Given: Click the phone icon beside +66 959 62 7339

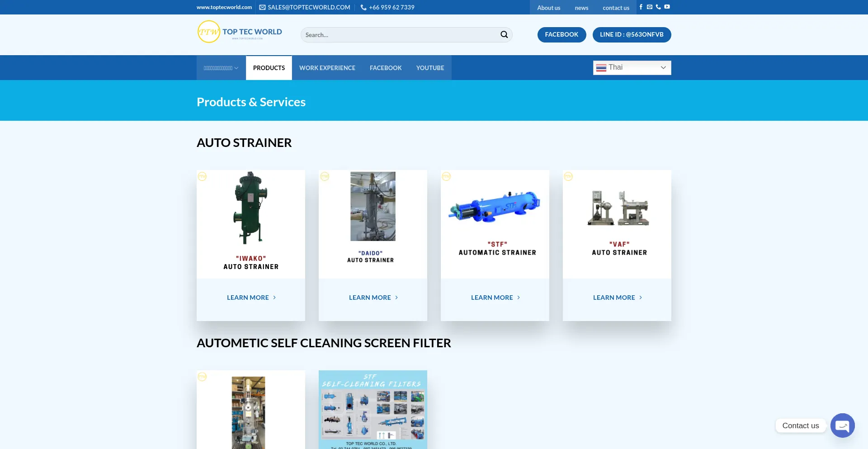Looking at the screenshot, I should click(363, 7).
